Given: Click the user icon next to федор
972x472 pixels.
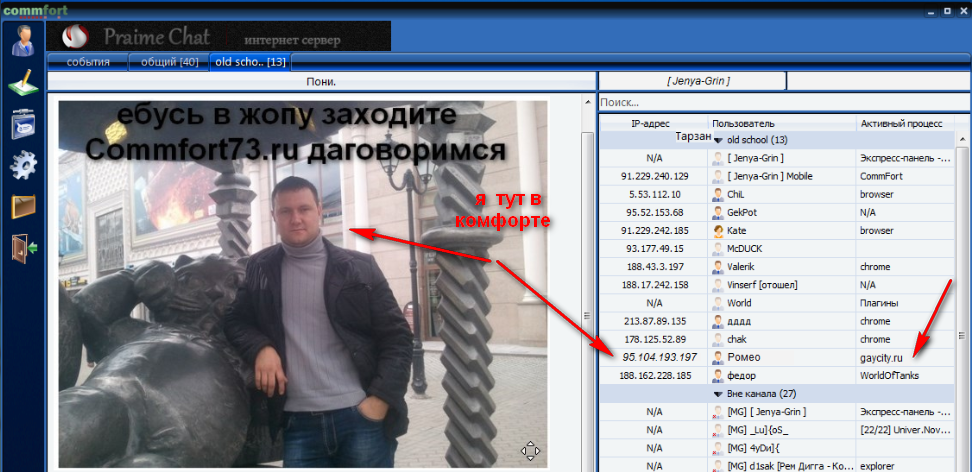Looking at the screenshot, I should pos(718,375).
